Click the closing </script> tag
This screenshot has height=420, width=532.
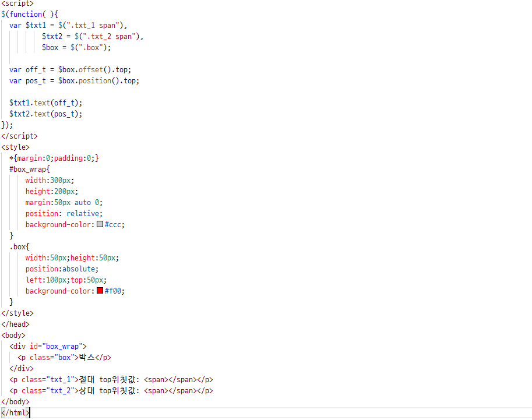coord(19,136)
